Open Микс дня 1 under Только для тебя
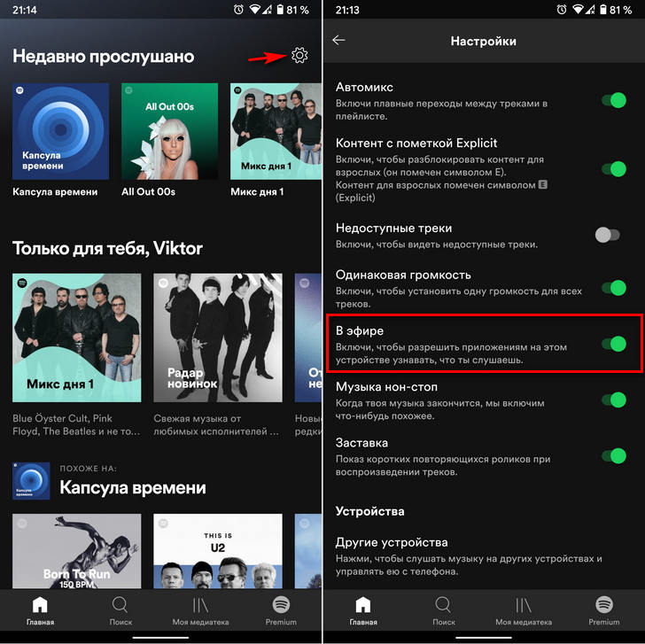The width and height of the screenshot is (645, 644). click(x=76, y=338)
